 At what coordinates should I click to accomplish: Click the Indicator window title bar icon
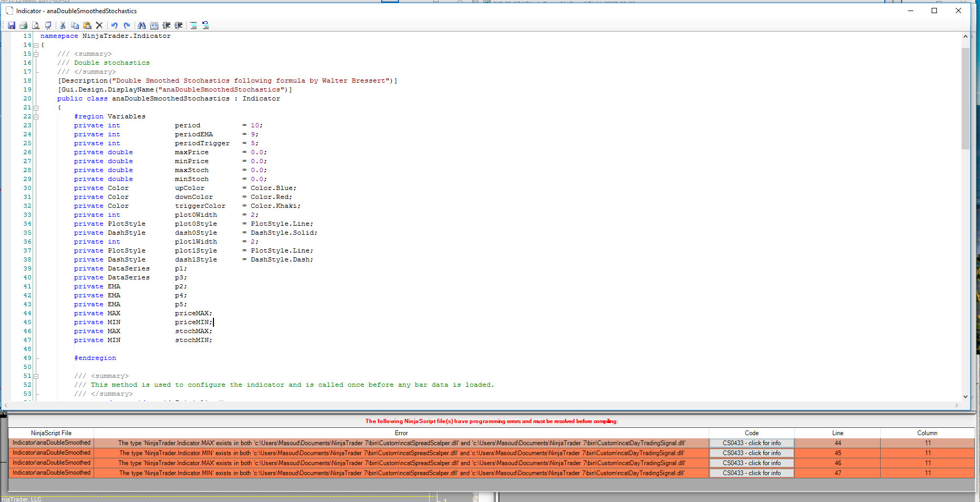[x=9, y=11]
